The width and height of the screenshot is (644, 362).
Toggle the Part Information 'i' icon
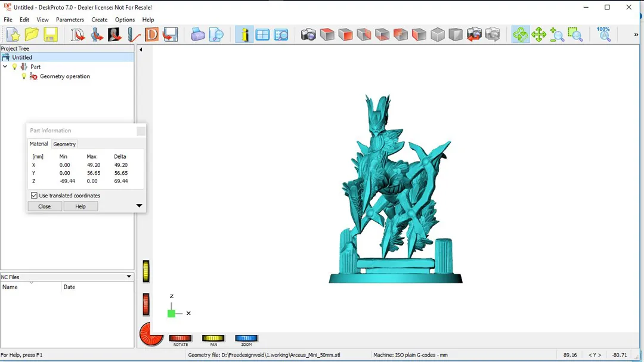(244, 35)
